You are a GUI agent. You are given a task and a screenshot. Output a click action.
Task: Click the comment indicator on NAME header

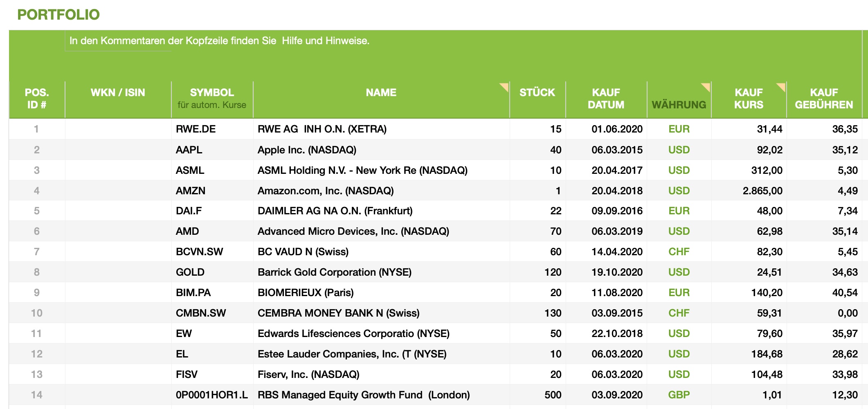click(505, 86)
